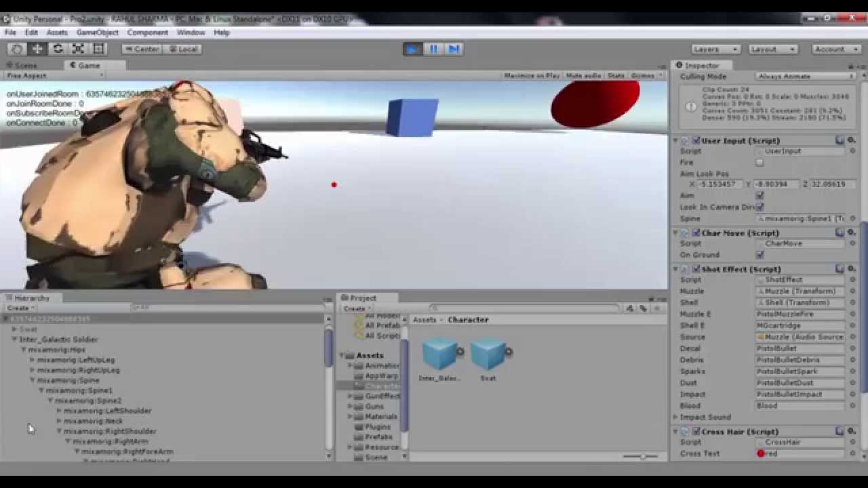Click the Aim Look Pos X field

(x=721, y=184)
